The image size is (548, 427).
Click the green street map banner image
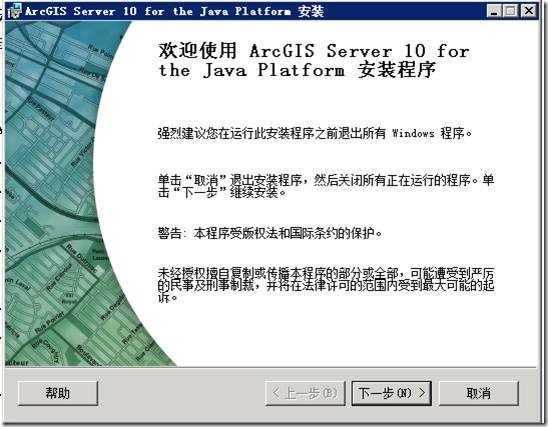tap(70, 194)
